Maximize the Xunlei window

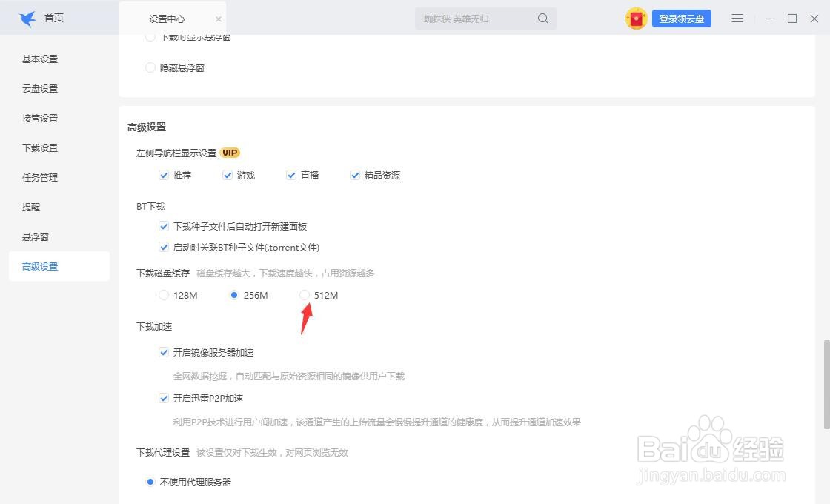point(792,19)
